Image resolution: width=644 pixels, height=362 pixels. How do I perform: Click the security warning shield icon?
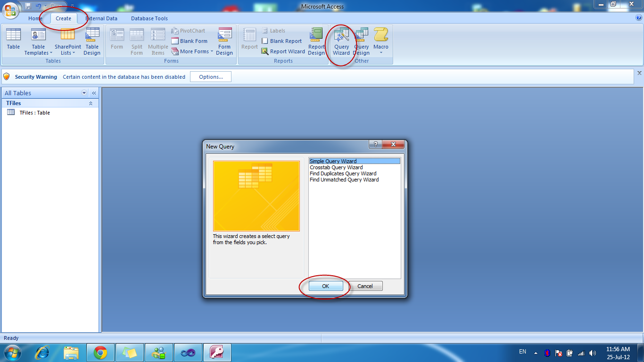click(x=7, y=76)
